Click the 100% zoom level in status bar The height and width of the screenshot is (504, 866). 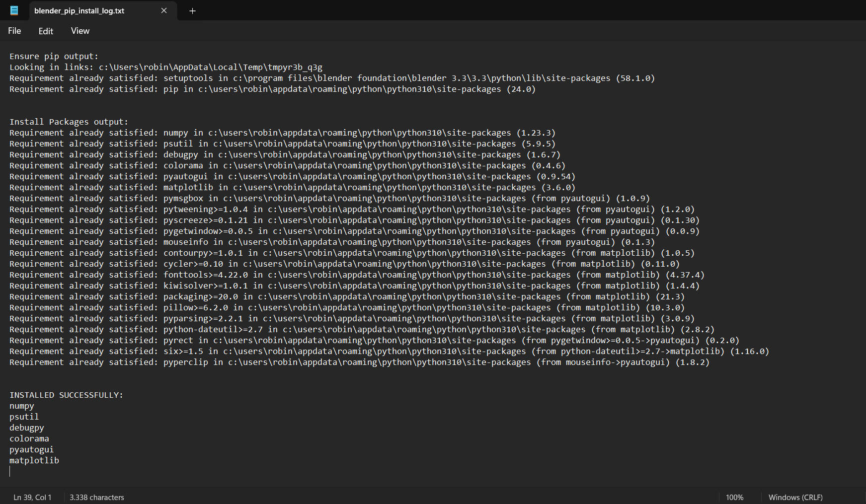click(x=734, y=497)
